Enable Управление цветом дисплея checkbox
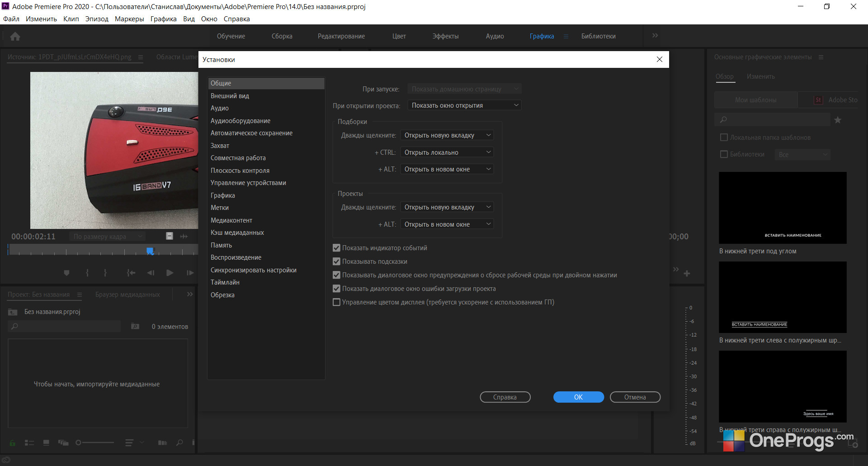 pyautogui.click(x=336, y=302)
